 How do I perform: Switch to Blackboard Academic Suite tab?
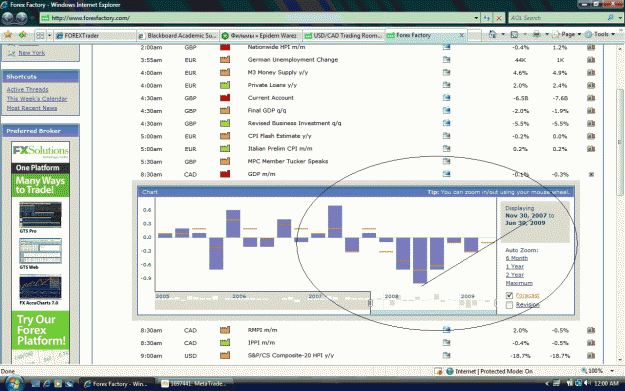click(x=178, y=35)
